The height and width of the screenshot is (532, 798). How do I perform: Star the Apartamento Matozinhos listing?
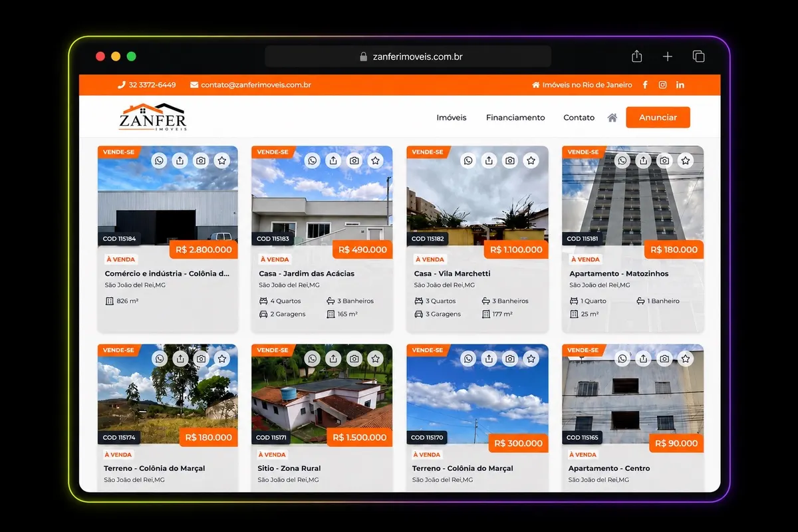686,160
